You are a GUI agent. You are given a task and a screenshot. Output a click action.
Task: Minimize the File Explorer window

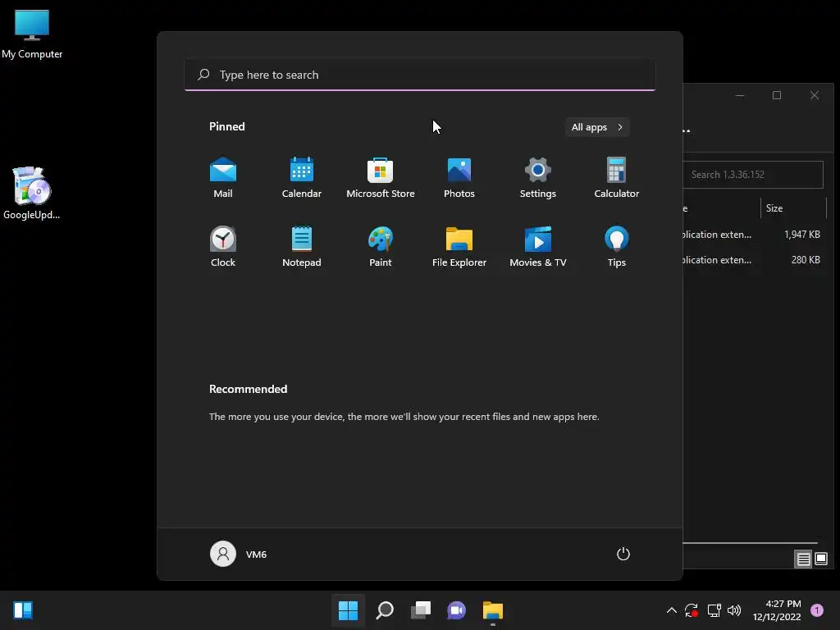740,95
